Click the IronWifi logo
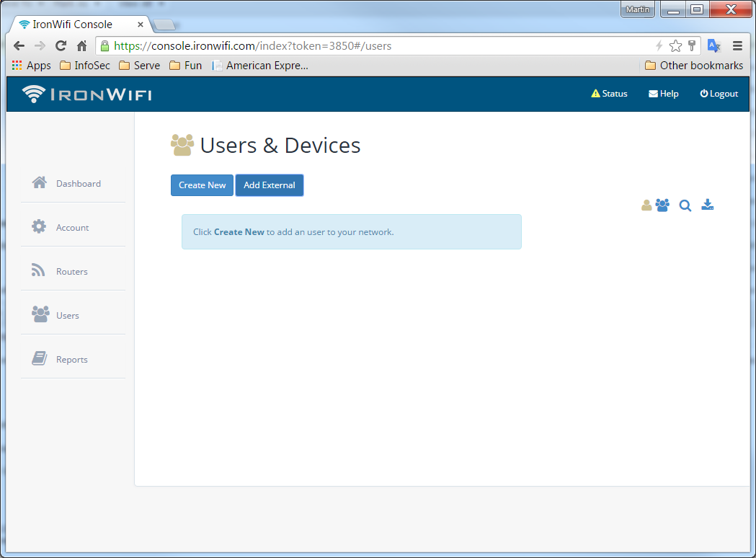Screen dimensions: 756x558 [86, 94]
